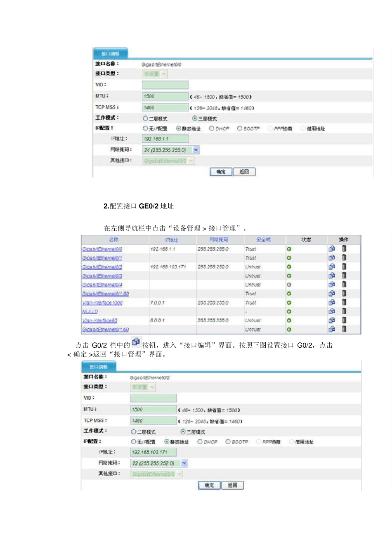Viewport: 392px width, 555px height.
Task: Click 255.255.252.0 mask cell in table
Action: [x=213, y=267]
